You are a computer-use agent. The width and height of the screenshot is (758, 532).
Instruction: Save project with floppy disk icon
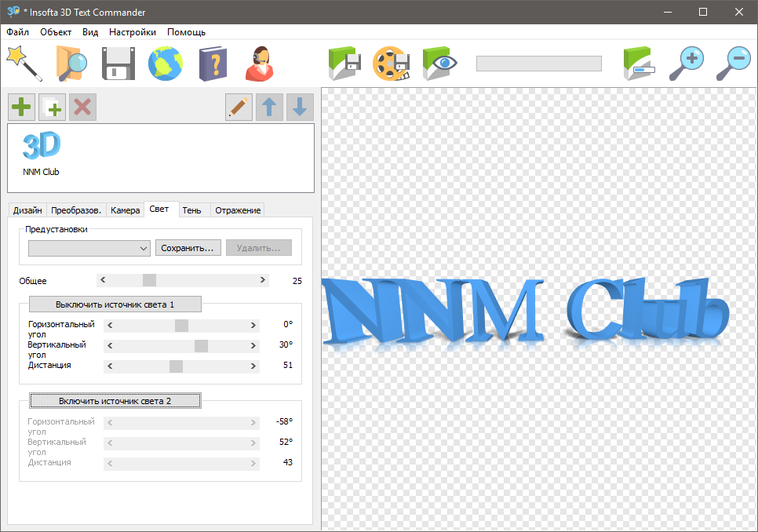[x=118, y=64]
